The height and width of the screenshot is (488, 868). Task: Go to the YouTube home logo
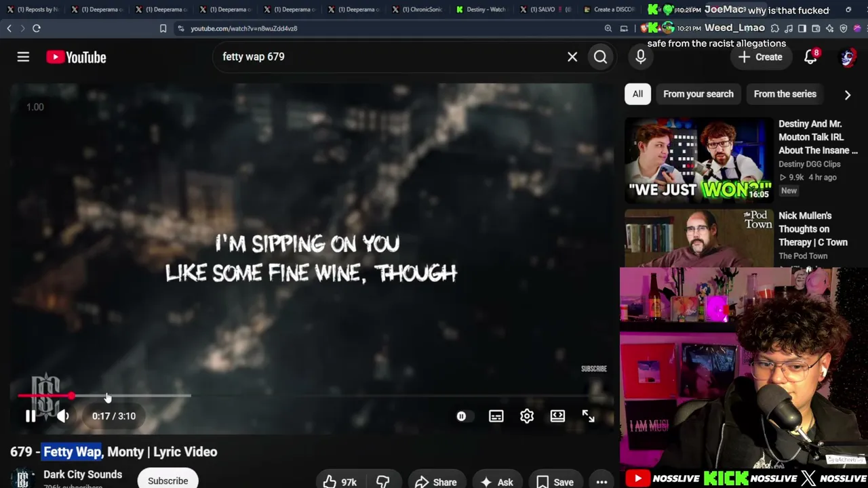[x=76, y=57]
